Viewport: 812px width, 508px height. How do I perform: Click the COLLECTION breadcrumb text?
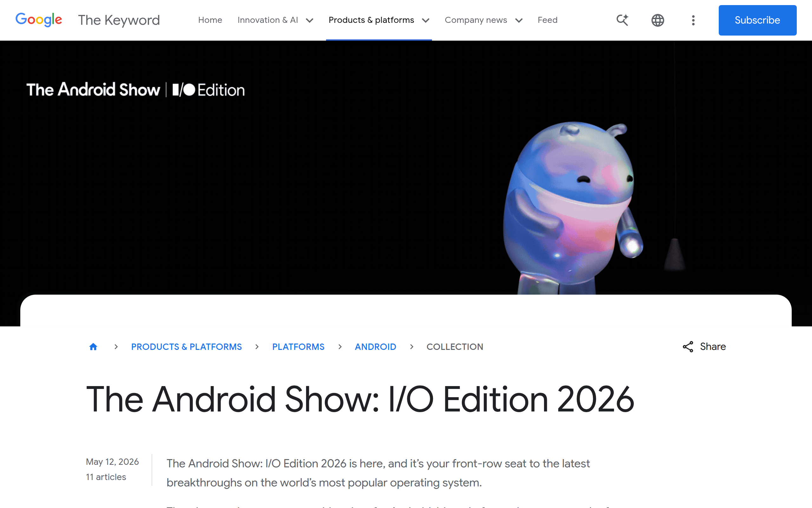coord(455,347)
